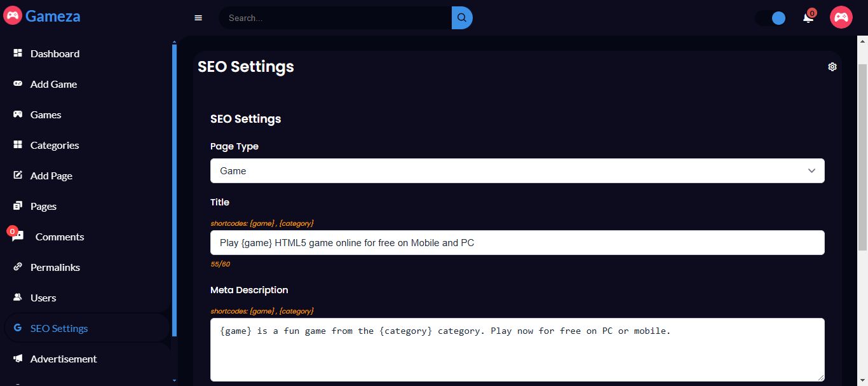Click the Title text input field
Viewport: 868px width, 386px height.
[517, 242]
